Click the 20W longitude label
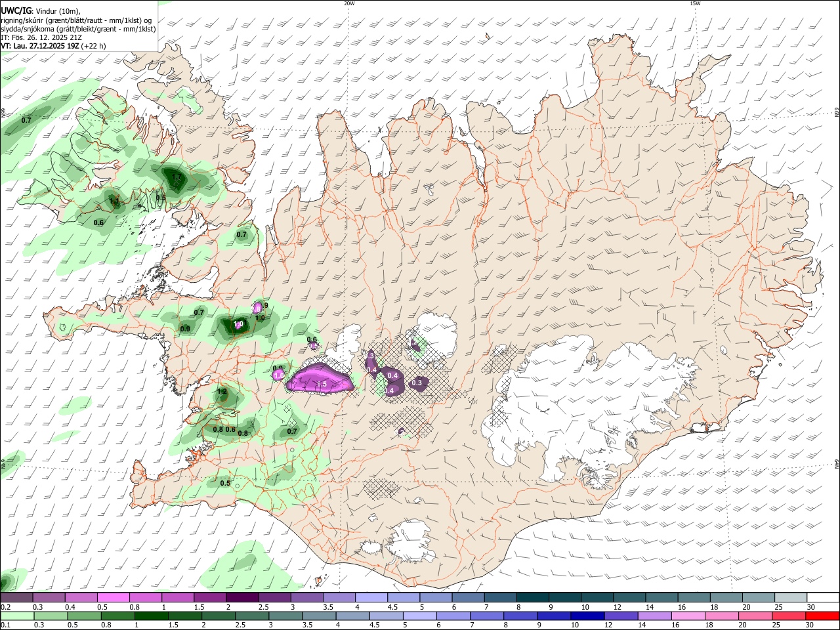The width and height of the screenshot is (840, 630). 349,3
